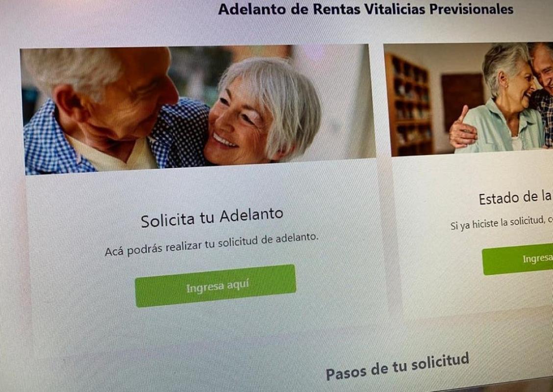
Task: Open the partially visible 'Ingresa' button under Estado
Action: [518, 259]
